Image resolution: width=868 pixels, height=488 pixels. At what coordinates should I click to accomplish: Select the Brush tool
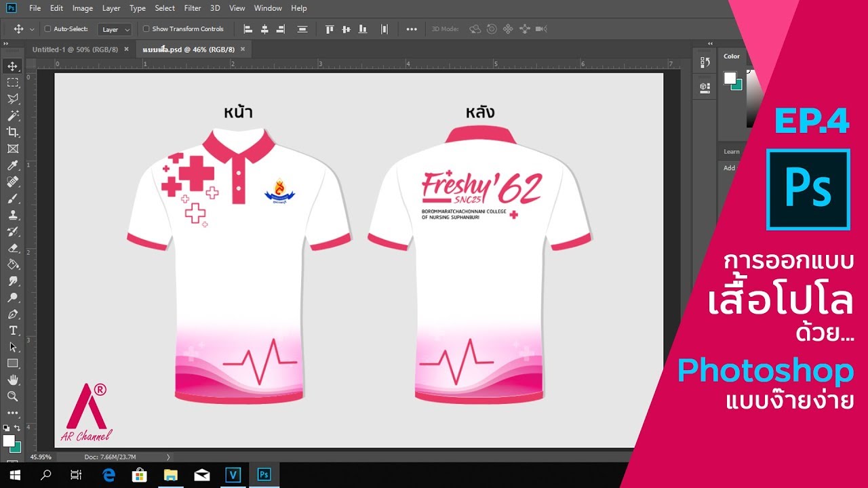click(x=13, y=199)
